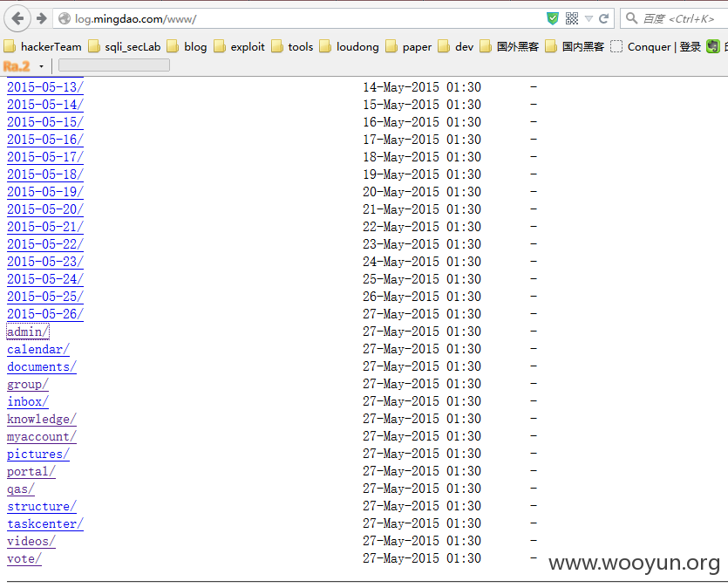The image size is (728, 588).
Task: Open the inbox/ directory link
Action: click(28, 401)
